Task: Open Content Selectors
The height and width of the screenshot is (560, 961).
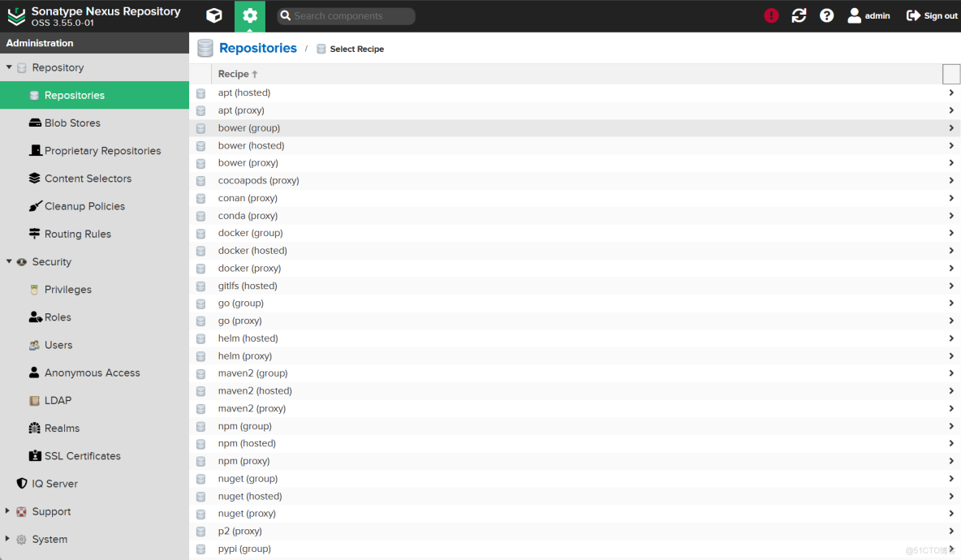Action: [94, 179]
